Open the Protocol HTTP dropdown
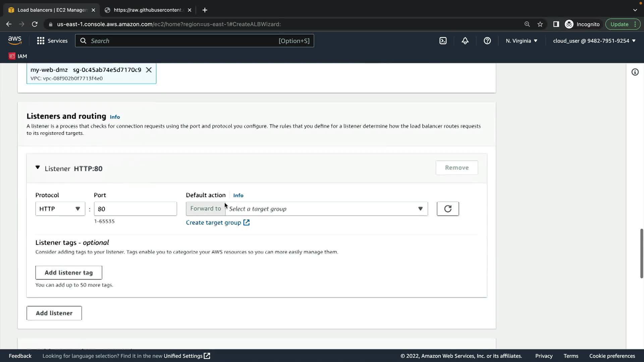Image resolution: width=644 pixels, height=362 pixels. (x=60, y=209)
